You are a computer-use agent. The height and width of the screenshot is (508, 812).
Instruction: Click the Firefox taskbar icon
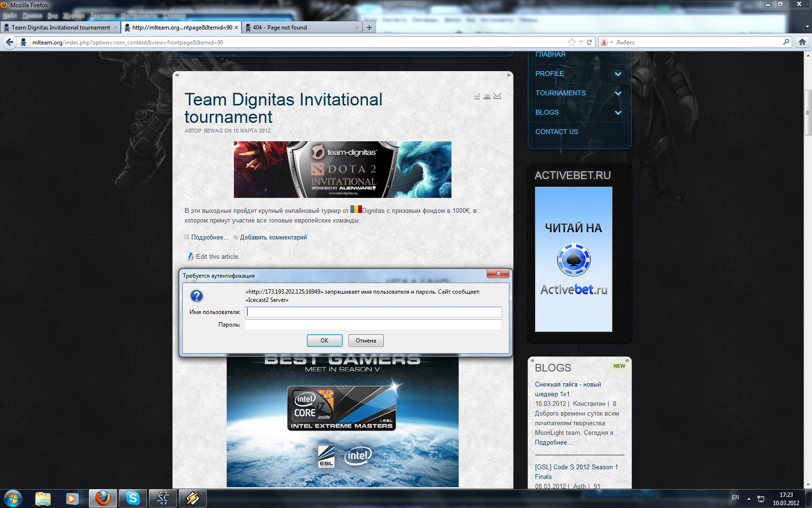(x=103, y=498)
